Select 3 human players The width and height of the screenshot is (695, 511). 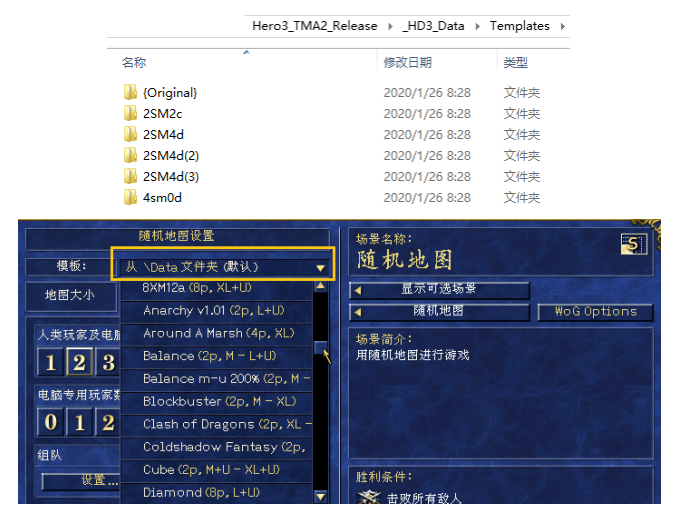coord(108,363)
